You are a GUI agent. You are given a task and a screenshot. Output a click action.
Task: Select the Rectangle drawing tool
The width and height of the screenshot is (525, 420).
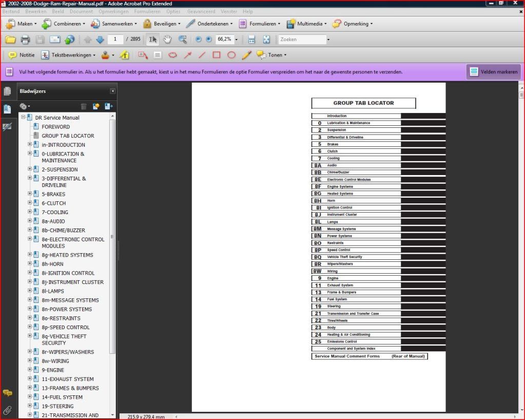click(x=217, y=55)
